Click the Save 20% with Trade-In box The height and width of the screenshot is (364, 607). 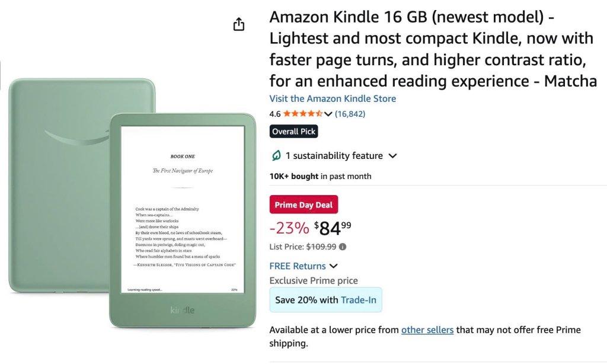325,300
